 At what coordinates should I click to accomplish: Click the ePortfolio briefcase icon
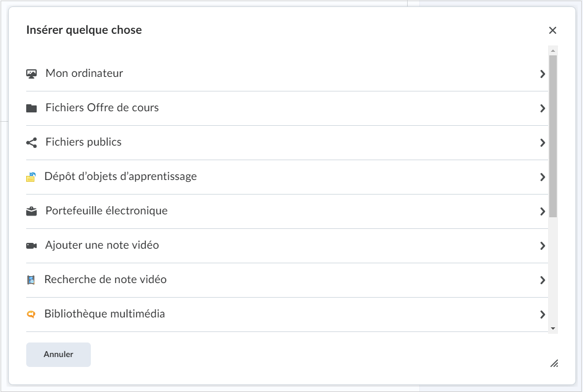[x=31, y=211]
